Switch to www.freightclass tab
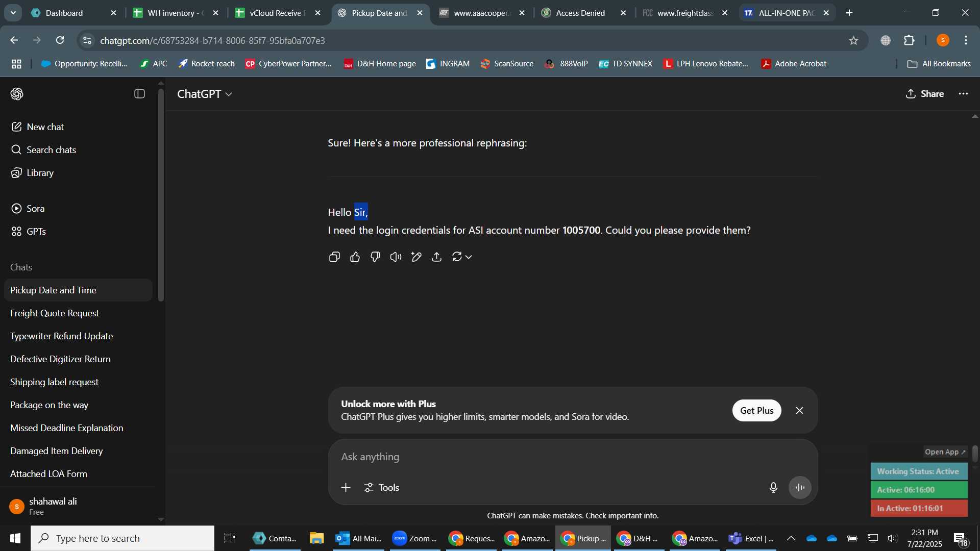980x551 pixels. (x=685, y=13)
